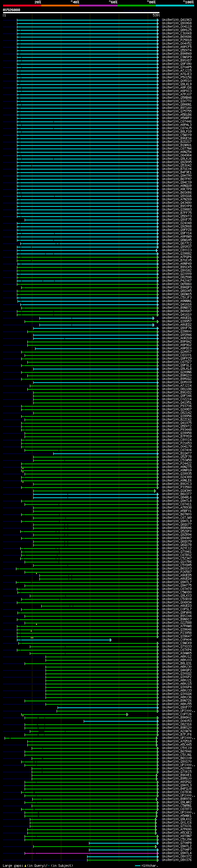Screen dimensions: 197x868
Task: Select label UniRef100_A7Q518
Action: (x=177, y=741)
